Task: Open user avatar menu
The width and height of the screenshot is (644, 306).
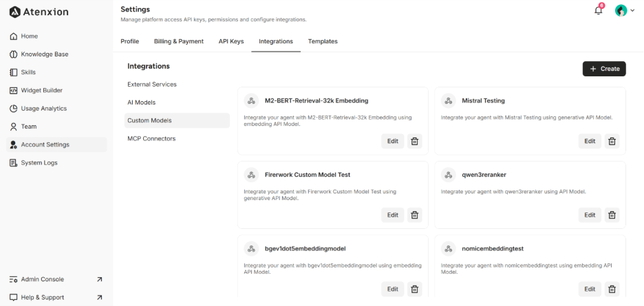Action: click(621, 11)
